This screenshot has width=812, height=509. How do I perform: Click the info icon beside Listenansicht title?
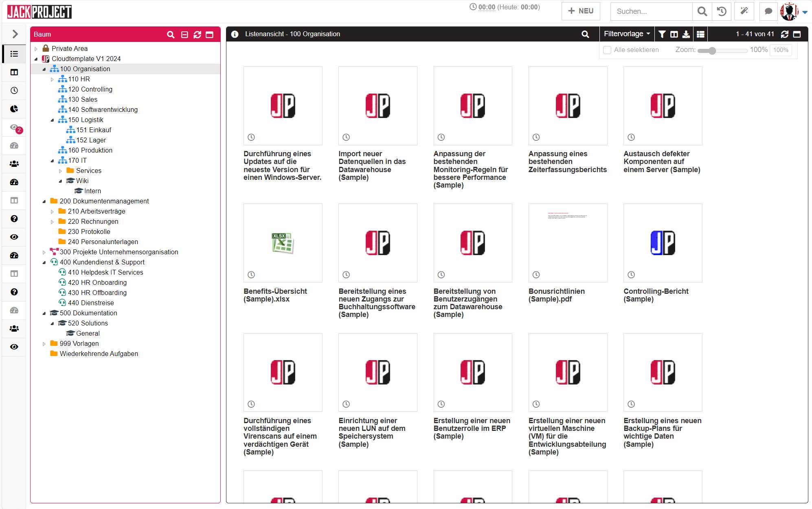(235, 34)
